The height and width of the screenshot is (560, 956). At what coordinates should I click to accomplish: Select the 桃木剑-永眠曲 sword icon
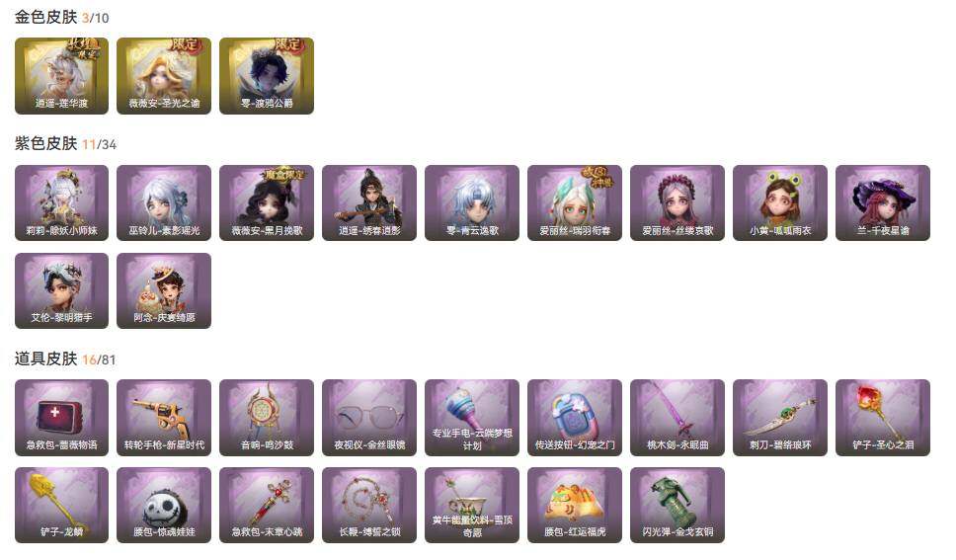tap(677, 418)
